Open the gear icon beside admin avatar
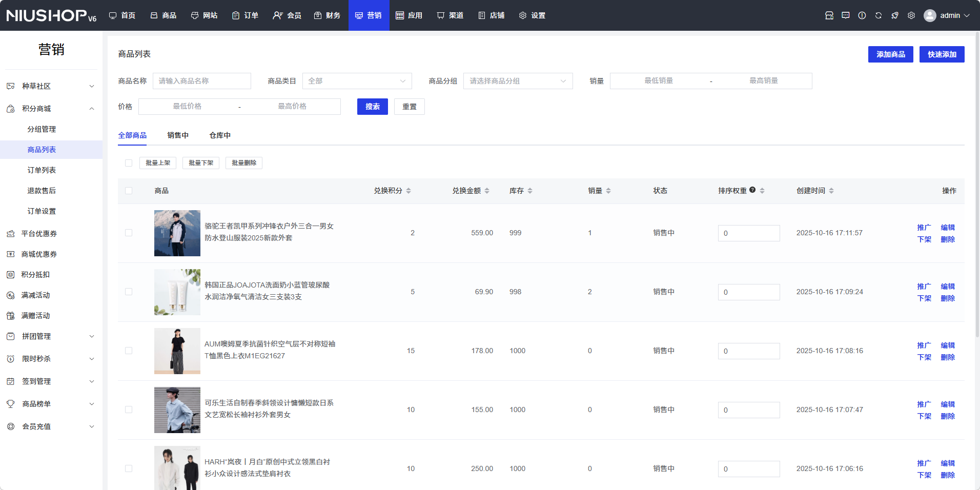 pyautogui.click(x=911, y=15)
